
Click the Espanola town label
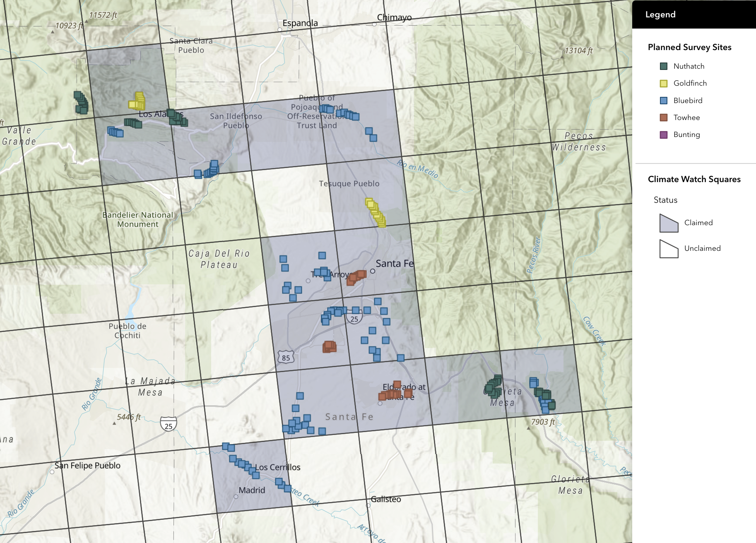click(x=300, y=23)
